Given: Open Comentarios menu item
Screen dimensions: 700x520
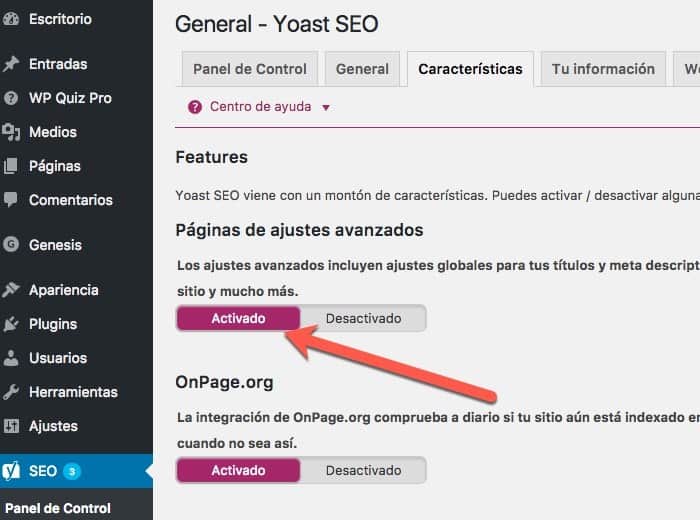Looking at the screenshot, I should (71, 200).
